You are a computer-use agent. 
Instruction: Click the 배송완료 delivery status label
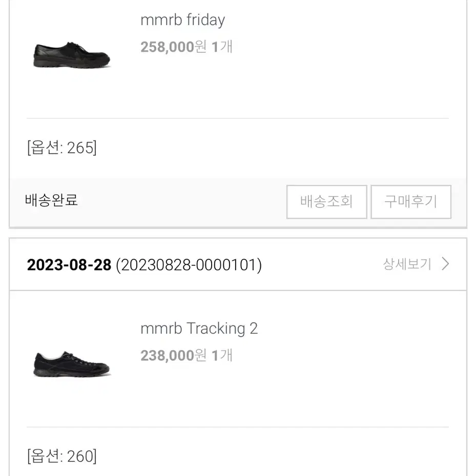tap(51, 200)
